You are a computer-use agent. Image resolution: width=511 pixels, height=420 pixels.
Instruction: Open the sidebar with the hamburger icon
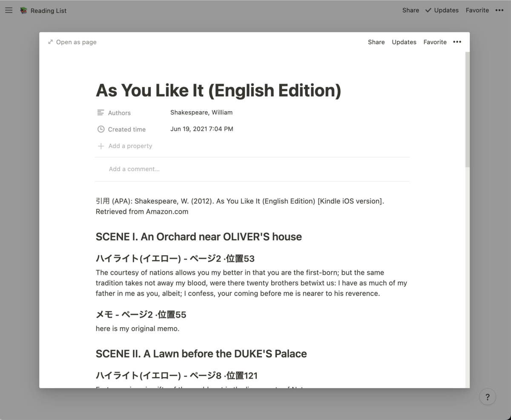point(9,10)
